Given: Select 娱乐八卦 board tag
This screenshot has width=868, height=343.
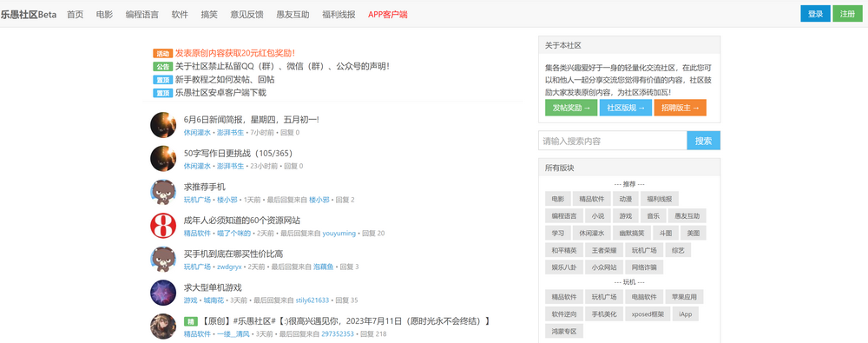Looking at the screenshot, I should coord(564,267).
